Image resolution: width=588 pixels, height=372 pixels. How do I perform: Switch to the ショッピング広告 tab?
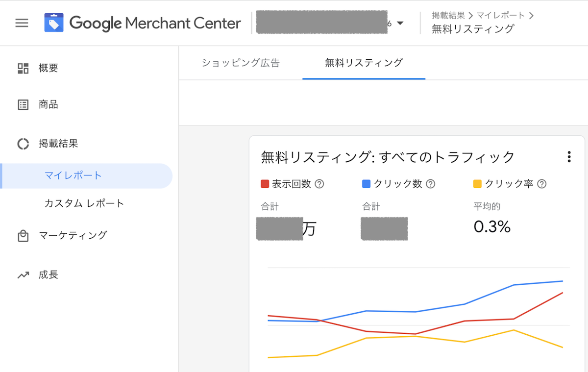pos(241,63)
